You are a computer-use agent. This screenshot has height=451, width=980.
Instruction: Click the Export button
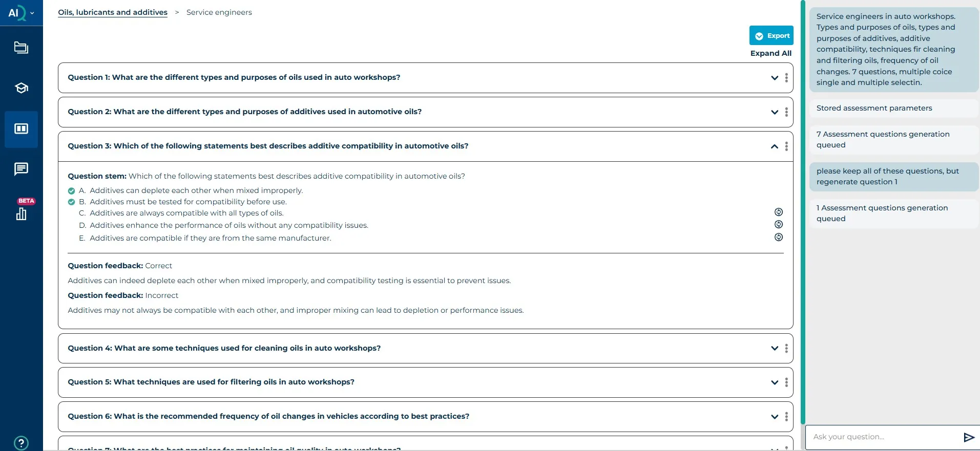[770, 35]
